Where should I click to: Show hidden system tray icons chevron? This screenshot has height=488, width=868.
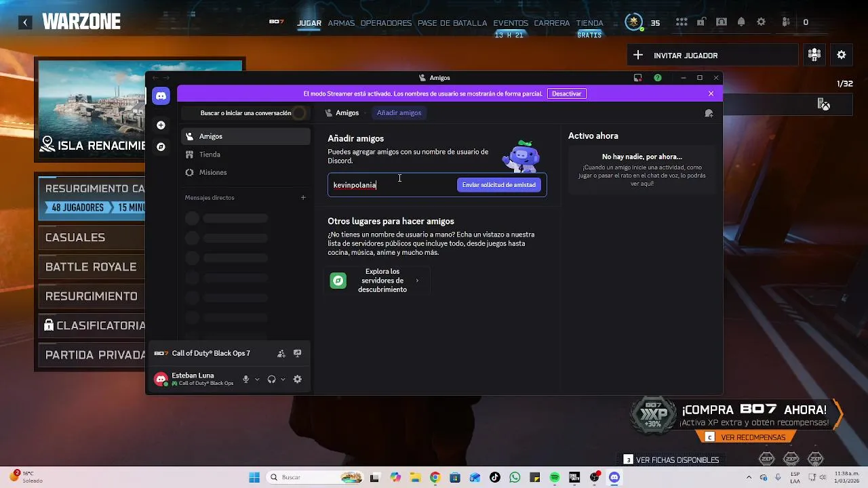[x=749, y=478]
